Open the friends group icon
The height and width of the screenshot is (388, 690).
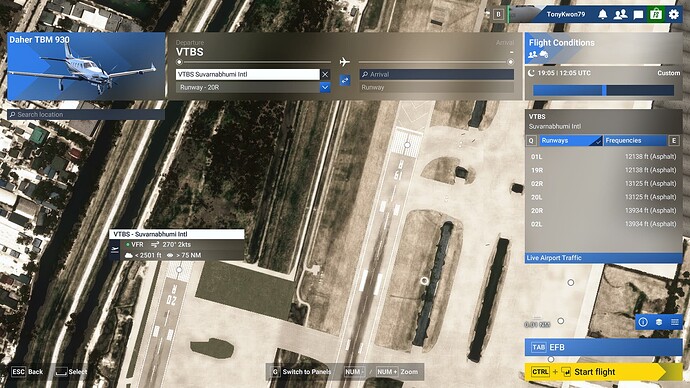[x=620, y=14]
